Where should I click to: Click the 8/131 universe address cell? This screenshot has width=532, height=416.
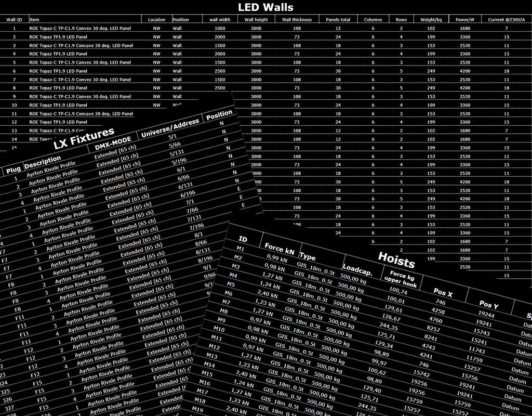click(x=203, y=251)
